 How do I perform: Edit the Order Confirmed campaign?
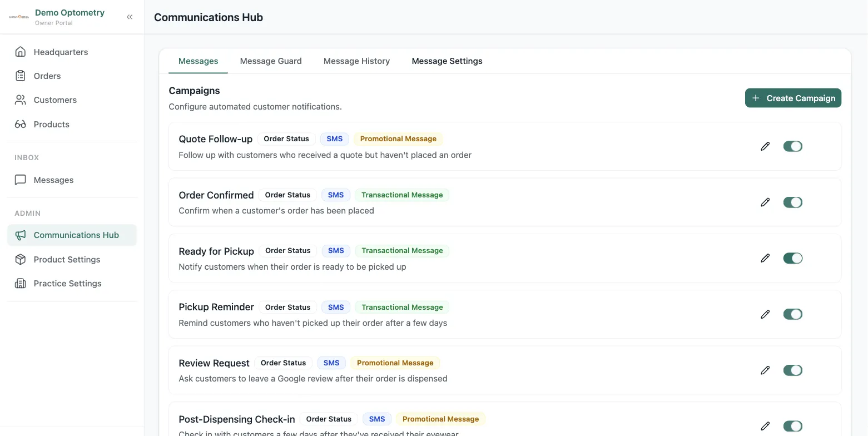[765, 202]
